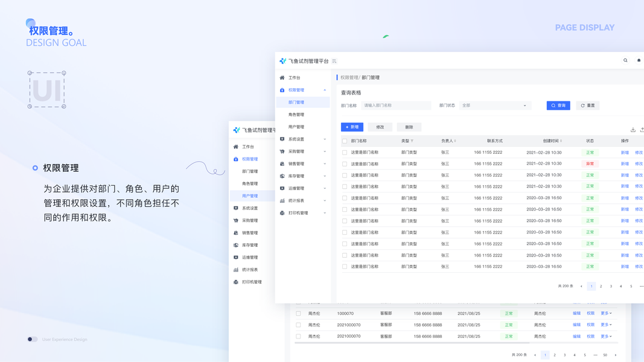Click the 权限管理 lock icon in front window sidebar
This screenshot has height=362, width=644.
pos(282,90)
